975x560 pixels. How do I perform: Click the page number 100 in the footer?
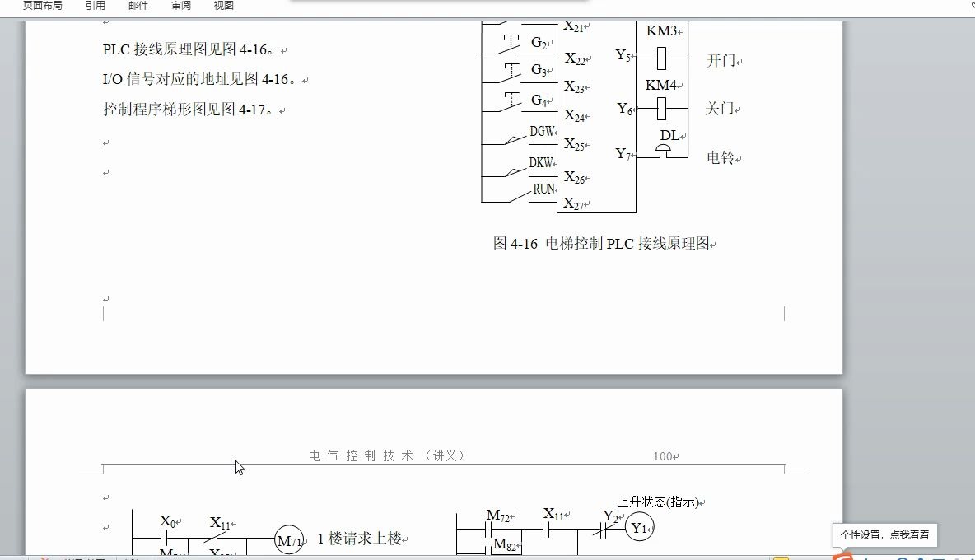(x=664, y=454)
